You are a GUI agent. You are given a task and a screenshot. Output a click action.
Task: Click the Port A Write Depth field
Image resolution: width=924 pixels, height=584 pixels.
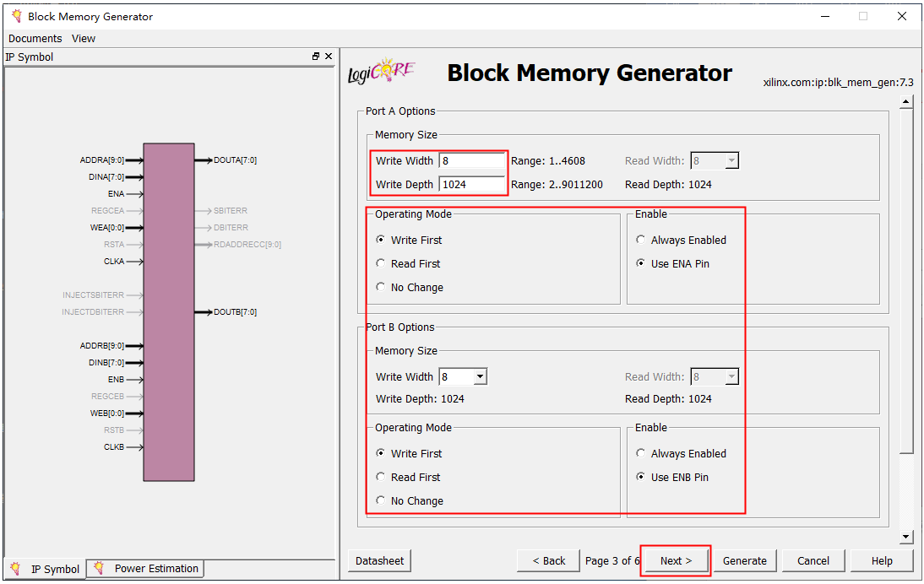471,184
